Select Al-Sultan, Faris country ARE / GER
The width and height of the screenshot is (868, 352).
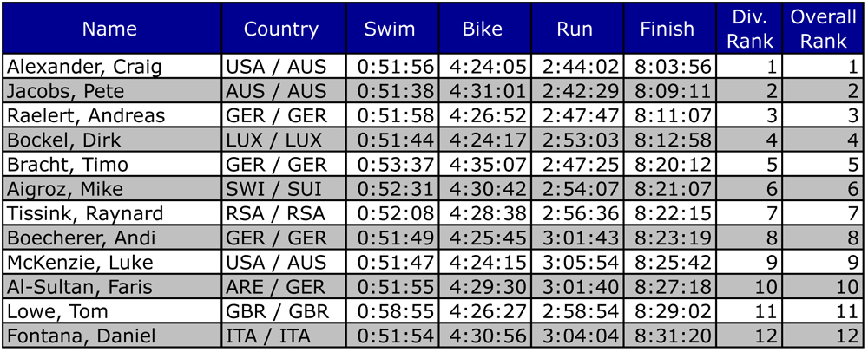(x=284, y=286)
